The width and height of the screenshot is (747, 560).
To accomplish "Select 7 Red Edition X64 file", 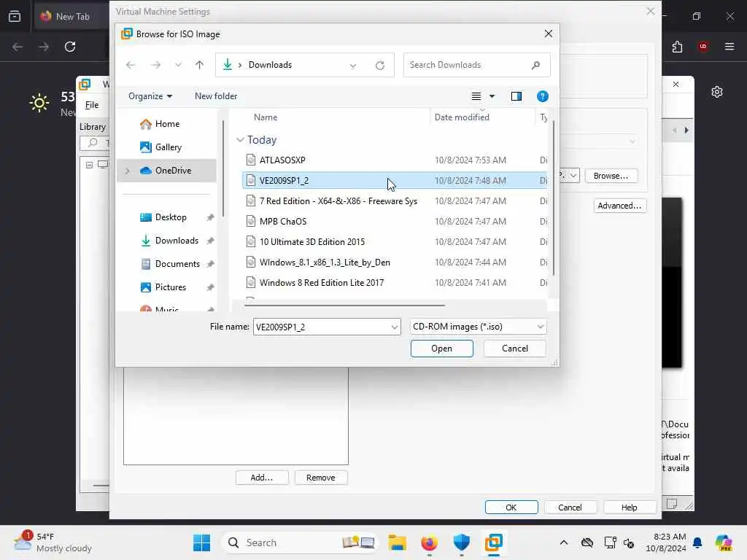I will pyautogui.click(x=395, y=201).
